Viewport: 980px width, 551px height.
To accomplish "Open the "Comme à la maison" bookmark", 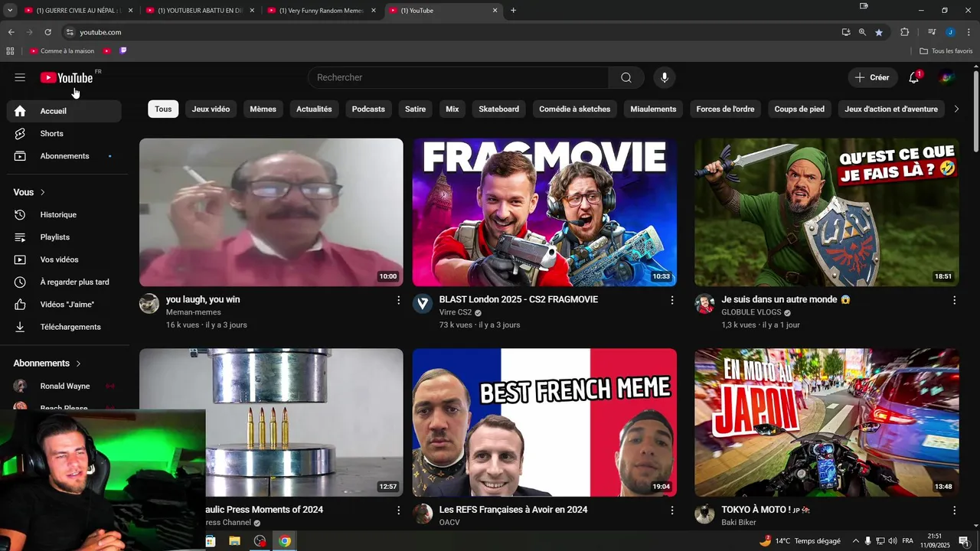I will [62, 51].
